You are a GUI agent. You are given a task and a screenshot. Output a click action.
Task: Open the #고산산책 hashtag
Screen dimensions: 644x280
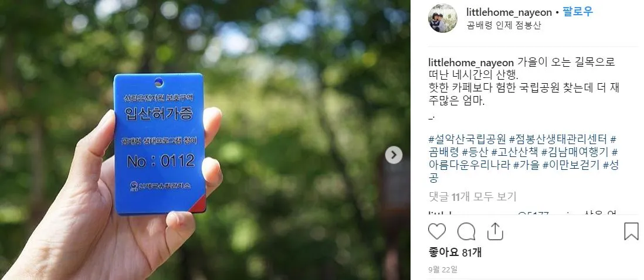[x=514, y=152]
